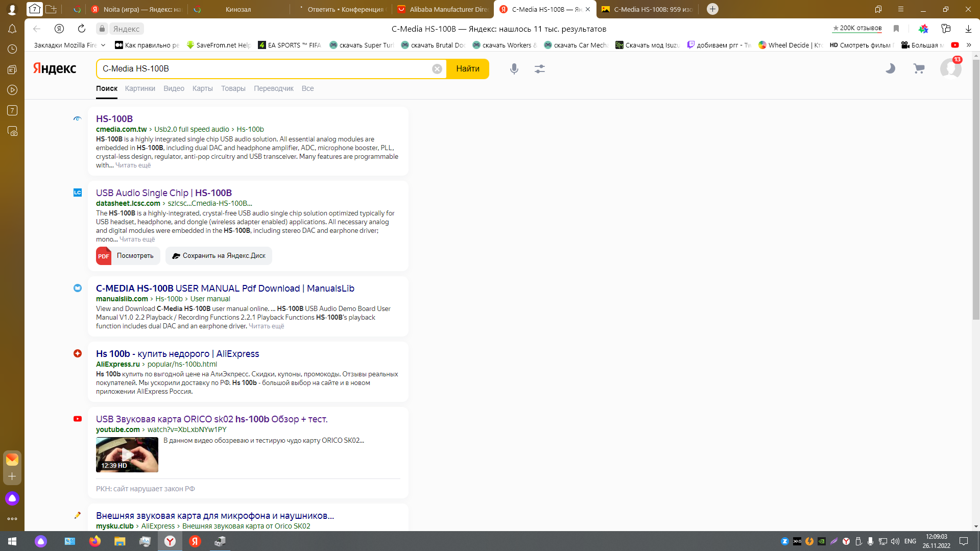This screenshot has width=980, height=551.
Task: Switch to Видео search tab
Action: point(174,88)
